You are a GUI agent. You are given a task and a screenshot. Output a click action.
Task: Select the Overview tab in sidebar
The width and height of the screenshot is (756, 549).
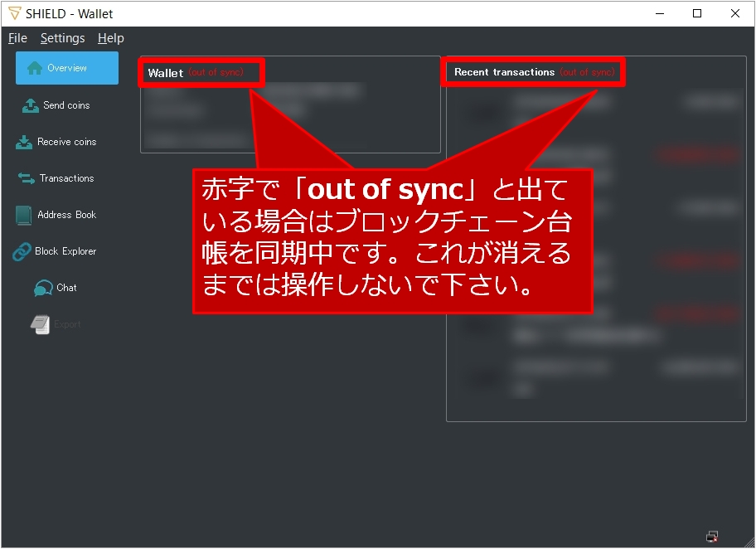coord(67,68)
